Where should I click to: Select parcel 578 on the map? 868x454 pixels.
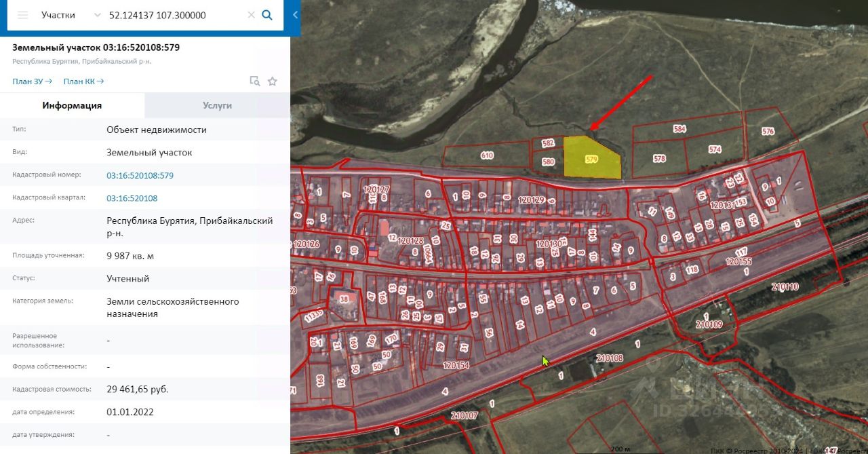(658, 159)
